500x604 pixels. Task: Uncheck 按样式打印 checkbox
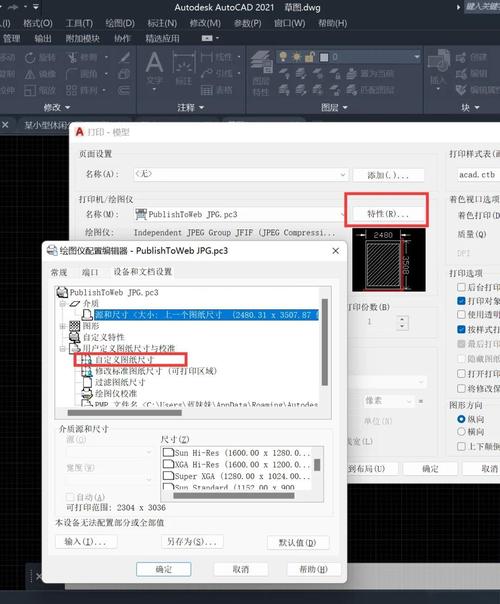point(461,329)
